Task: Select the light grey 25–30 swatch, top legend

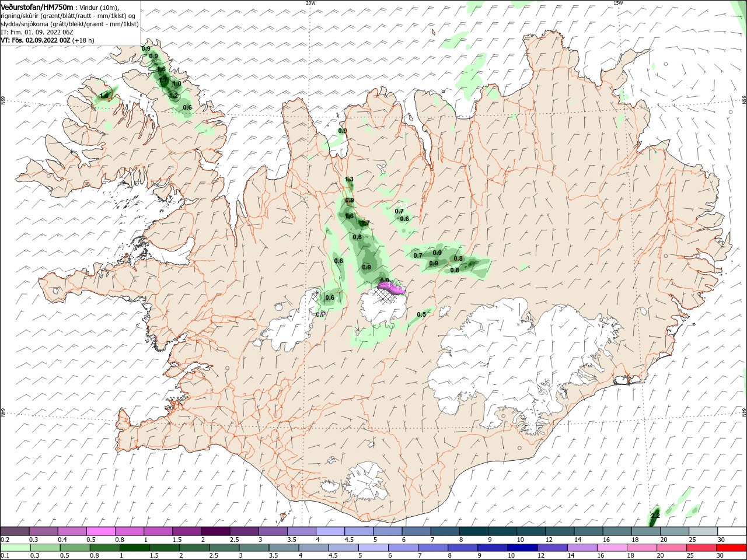Action: tap(703, 531)
